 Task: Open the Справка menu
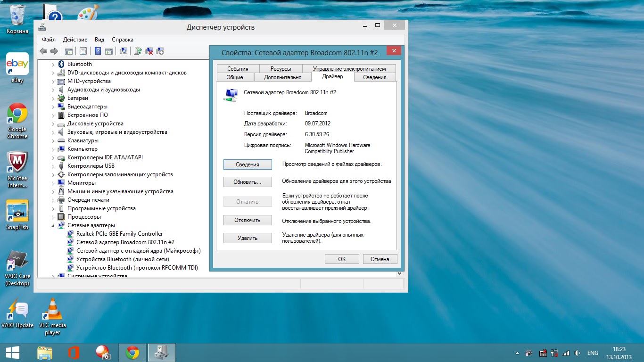pyautogui.click(x=123, y=40)
